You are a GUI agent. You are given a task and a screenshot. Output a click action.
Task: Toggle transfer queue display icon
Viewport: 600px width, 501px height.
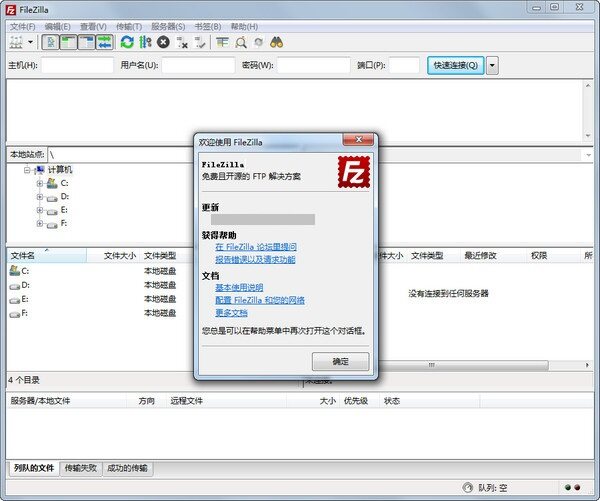104,42
